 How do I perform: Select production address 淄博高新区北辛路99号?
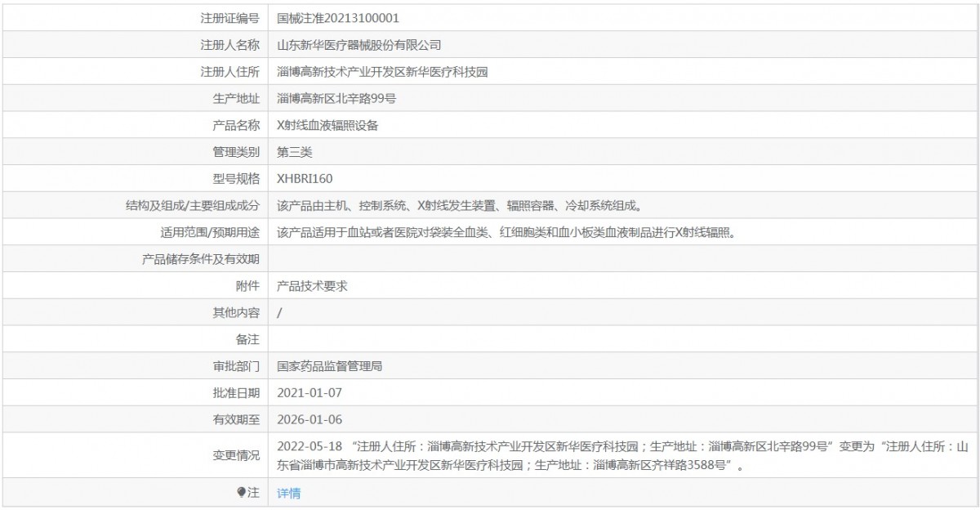click(337, 98)
